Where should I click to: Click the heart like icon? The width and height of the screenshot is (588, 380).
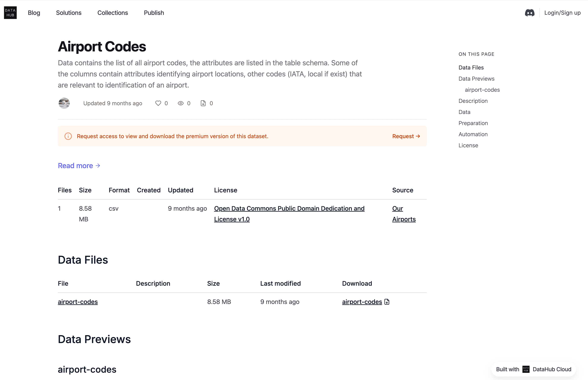coord(158,103)
